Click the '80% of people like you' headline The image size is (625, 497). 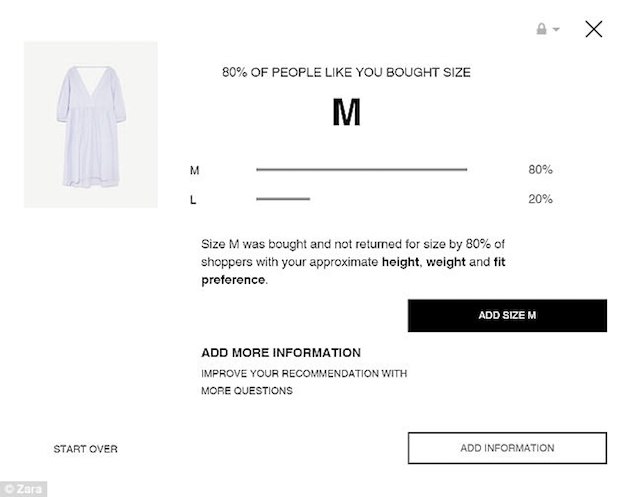[346, 72]
